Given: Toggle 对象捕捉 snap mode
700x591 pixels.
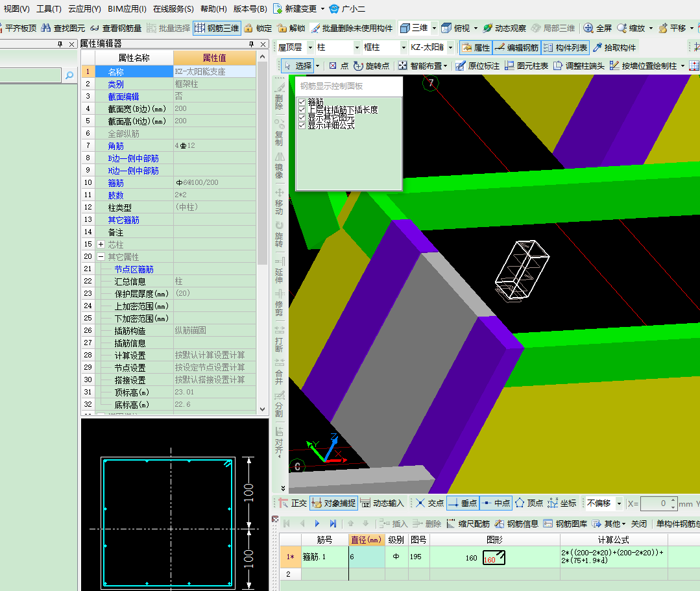Looking at the screenshot, I should (x=333, y=503).
